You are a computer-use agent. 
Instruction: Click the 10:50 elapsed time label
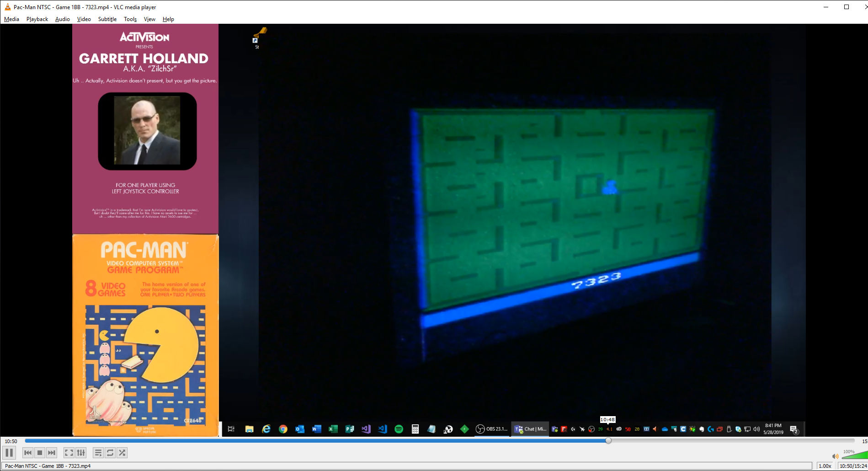(11, 441)
